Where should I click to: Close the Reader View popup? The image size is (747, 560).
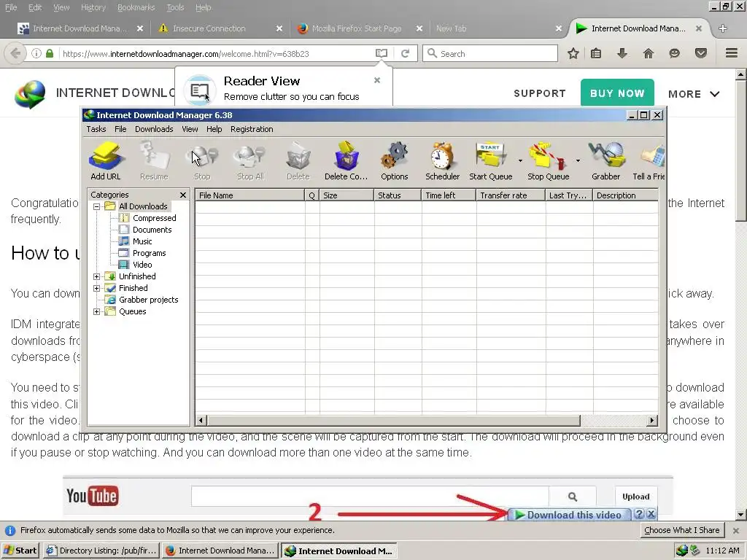pyautogui.click(x=377, y=80)
